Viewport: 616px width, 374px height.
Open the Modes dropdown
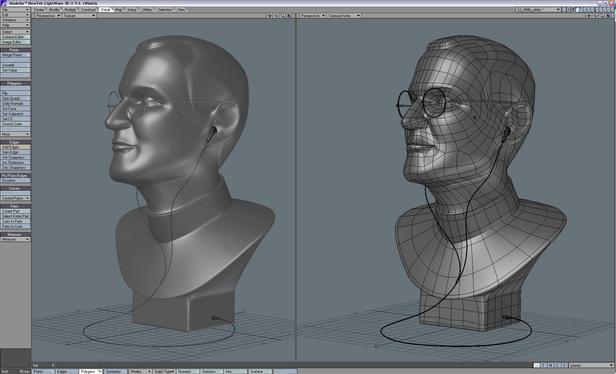[x=140, y=371]
